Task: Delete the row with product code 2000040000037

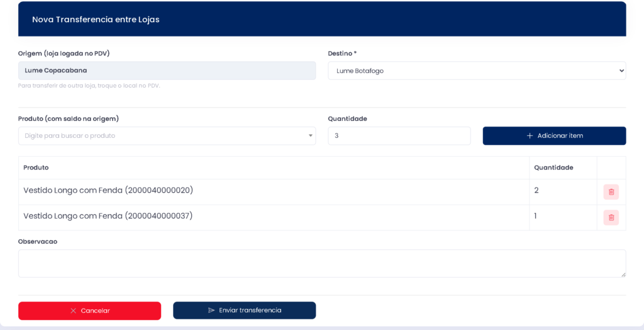Action: (611, 217)
